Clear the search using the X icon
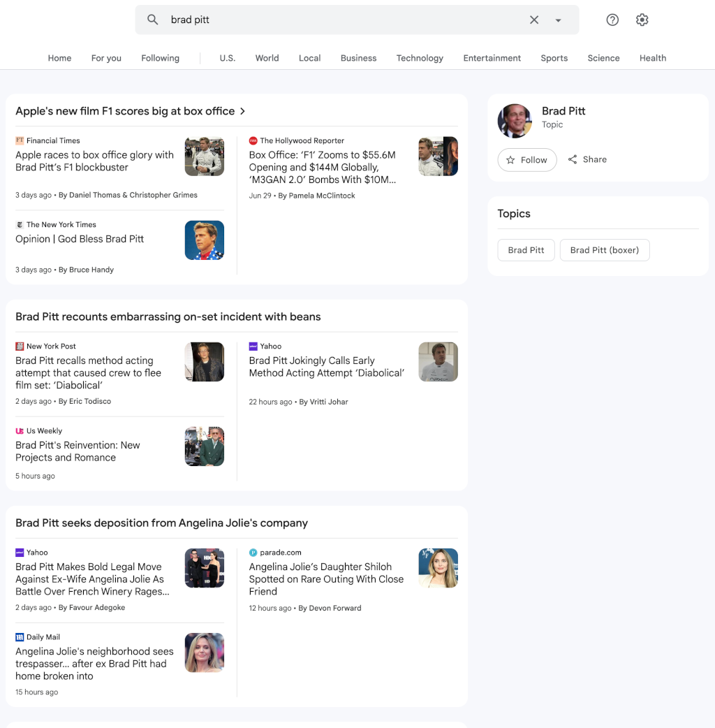Viewport: 715px width, 728px height. pos(534,20)
